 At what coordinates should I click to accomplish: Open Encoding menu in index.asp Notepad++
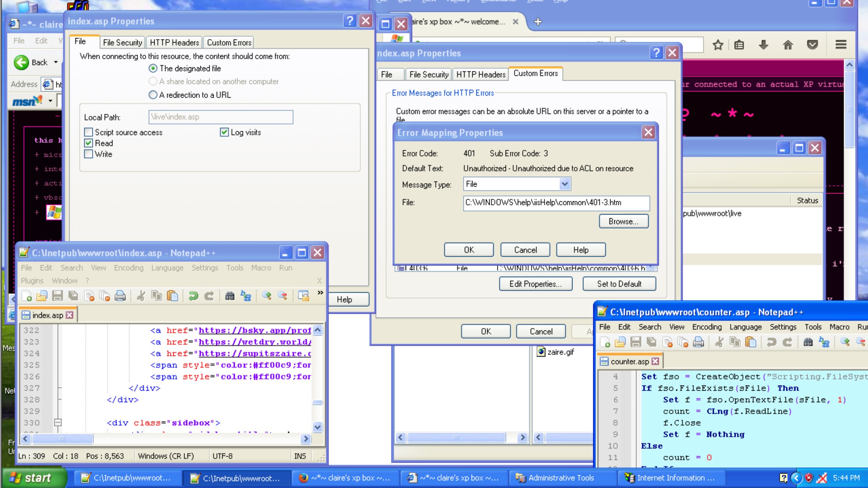(128, 267)
